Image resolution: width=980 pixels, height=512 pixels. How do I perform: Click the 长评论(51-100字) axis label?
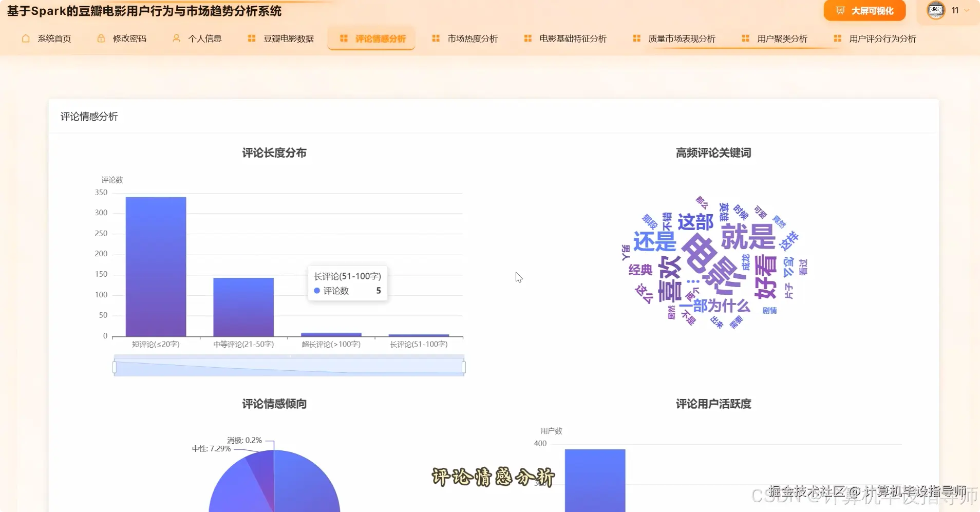coord(419,344)
